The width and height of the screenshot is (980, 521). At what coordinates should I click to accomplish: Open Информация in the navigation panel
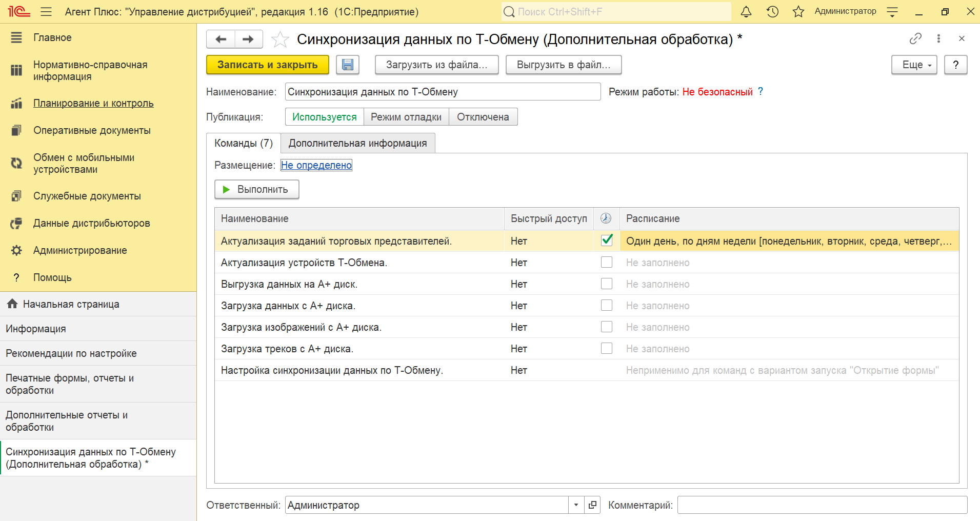(98, 329)
